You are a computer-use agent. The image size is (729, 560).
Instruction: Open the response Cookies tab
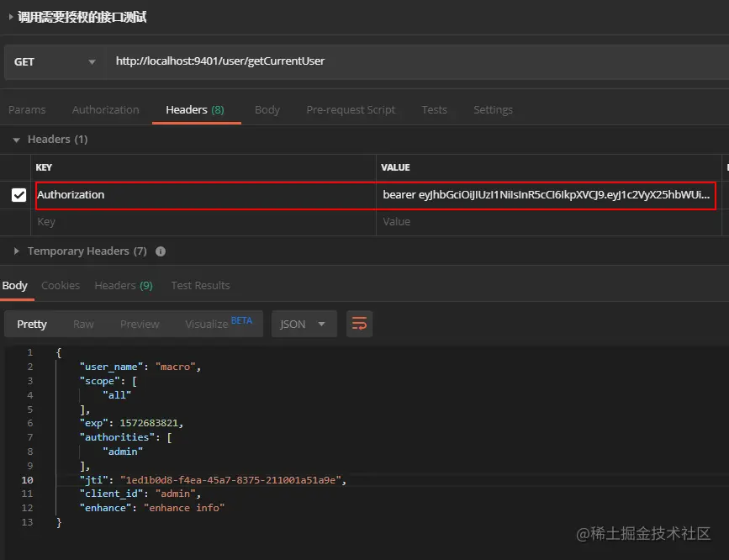click(61, 286)
